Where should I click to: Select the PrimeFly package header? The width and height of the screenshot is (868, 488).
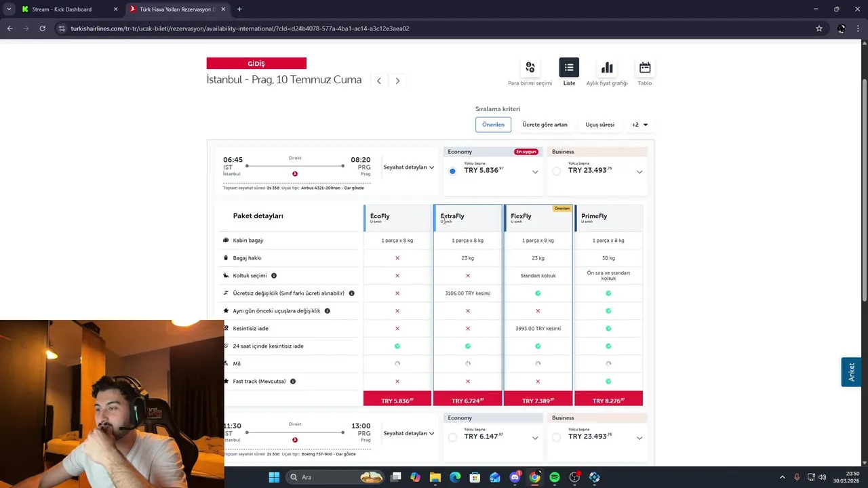pyautogui.click(x=608, y=218)
